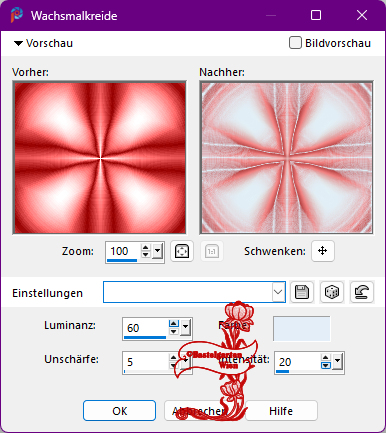386x433 pixels.
Task: Open the Intensität slider dropdown arrow
Action: [337, 362]
